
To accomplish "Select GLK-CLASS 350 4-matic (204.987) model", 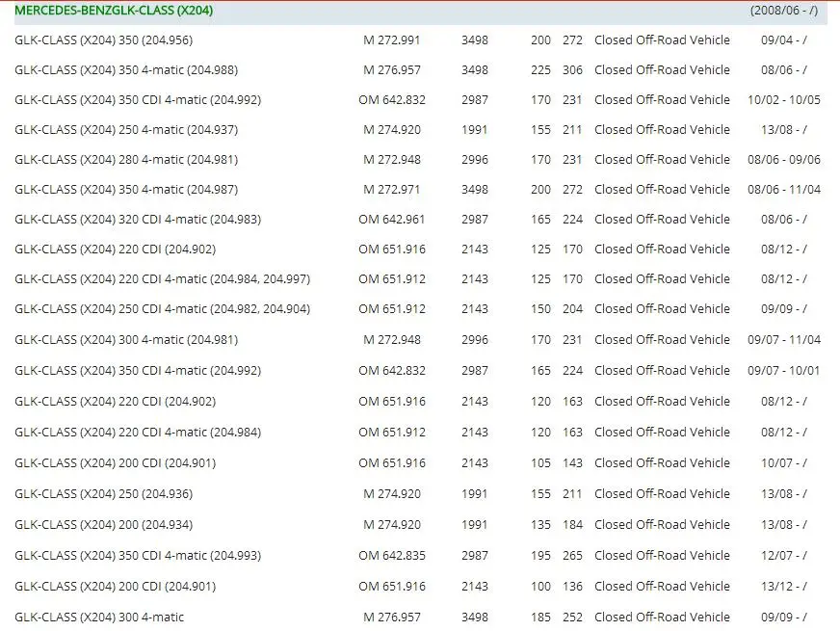I will 126,190.
